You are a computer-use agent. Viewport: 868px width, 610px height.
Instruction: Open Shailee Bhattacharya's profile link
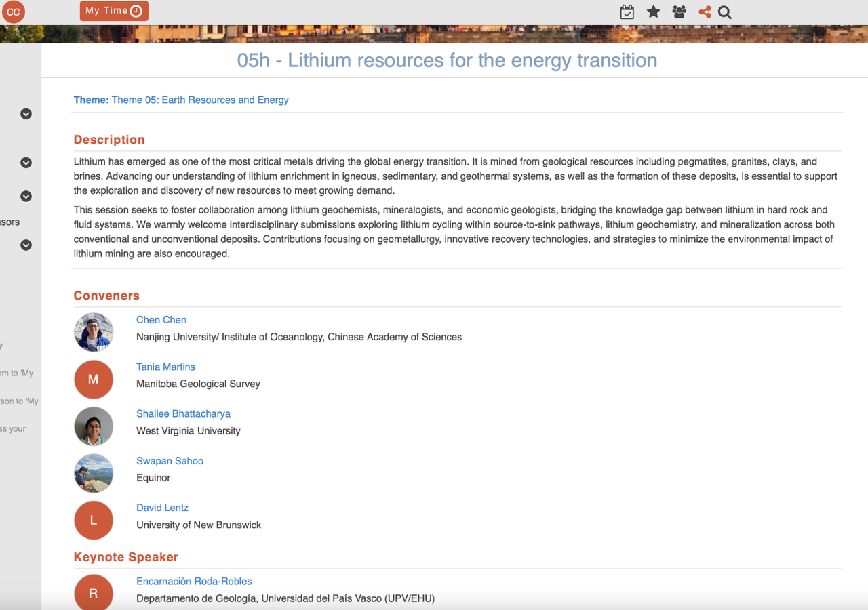click(x=183, y=413)
